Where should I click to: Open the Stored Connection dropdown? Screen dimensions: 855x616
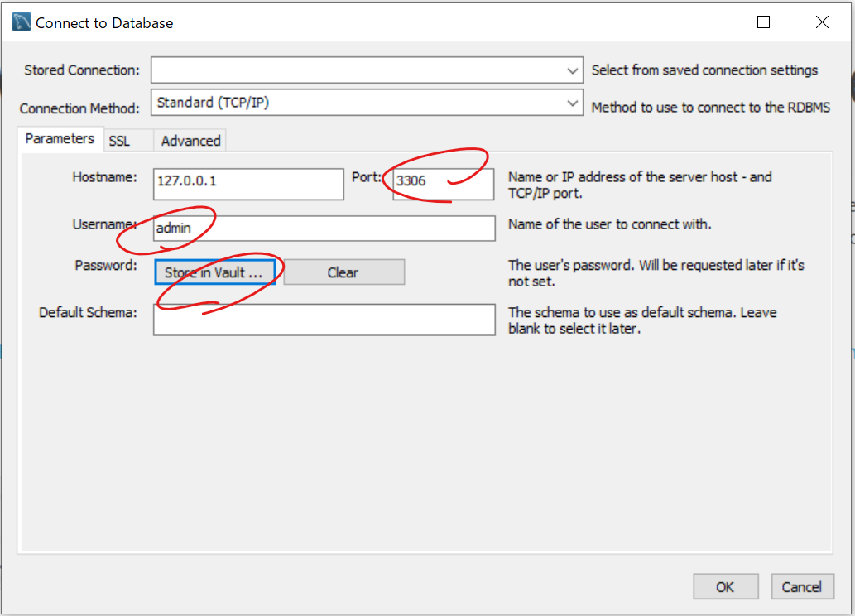click(367, 70)
